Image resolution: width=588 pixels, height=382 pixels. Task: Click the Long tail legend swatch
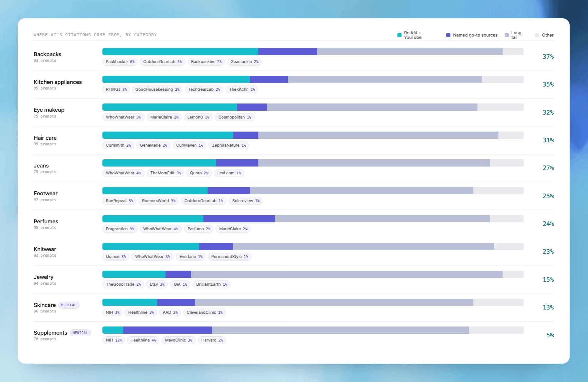507,35
